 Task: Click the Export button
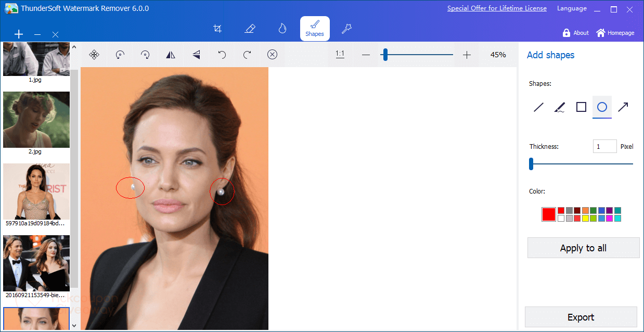tap(581, 317)
